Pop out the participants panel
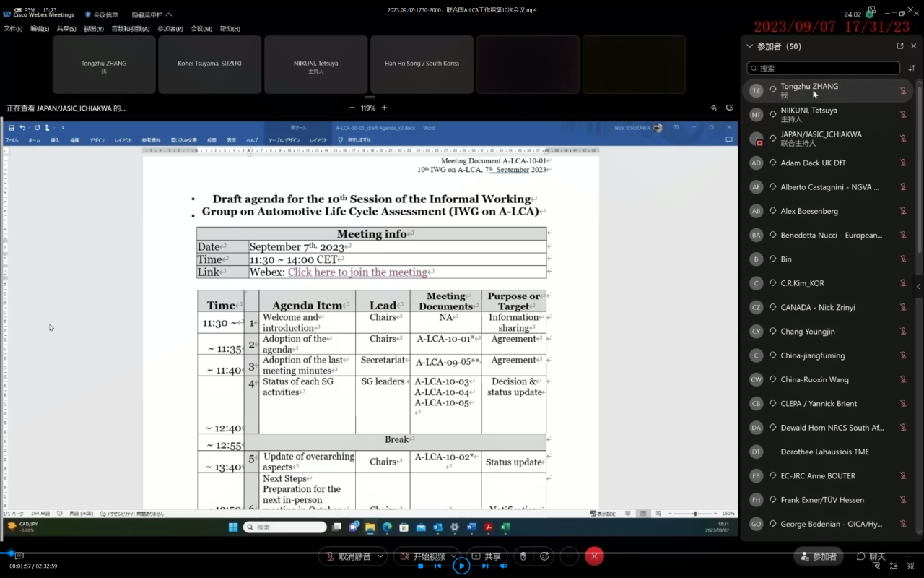The width and height of the screenshot is (924, 578). [900, 46]
